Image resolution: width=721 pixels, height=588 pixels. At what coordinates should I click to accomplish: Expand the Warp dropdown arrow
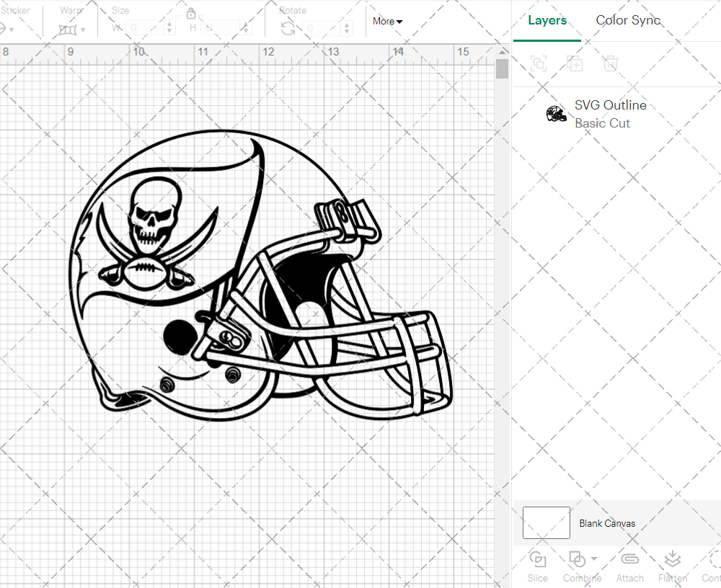(x=83, y=30)
